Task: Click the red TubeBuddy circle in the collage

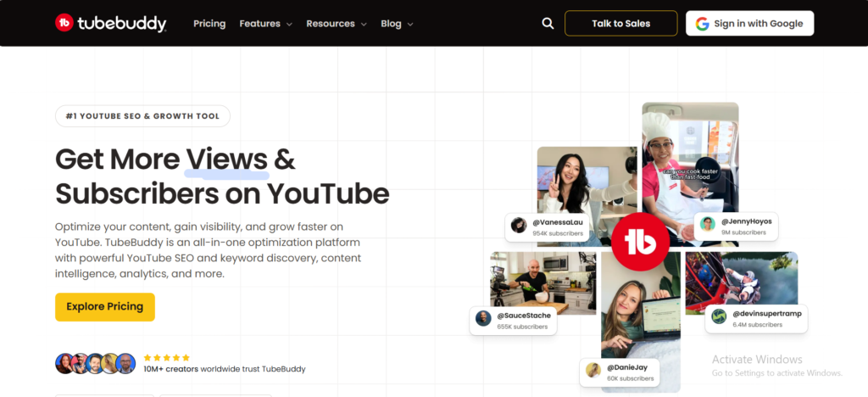Action: click(641, 242)
